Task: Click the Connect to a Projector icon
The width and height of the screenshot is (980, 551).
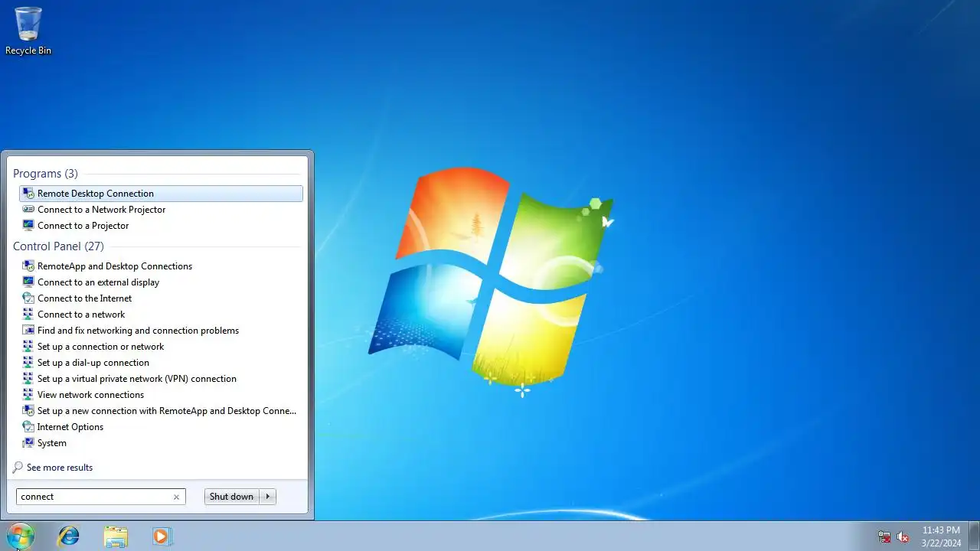Action: 28,226
